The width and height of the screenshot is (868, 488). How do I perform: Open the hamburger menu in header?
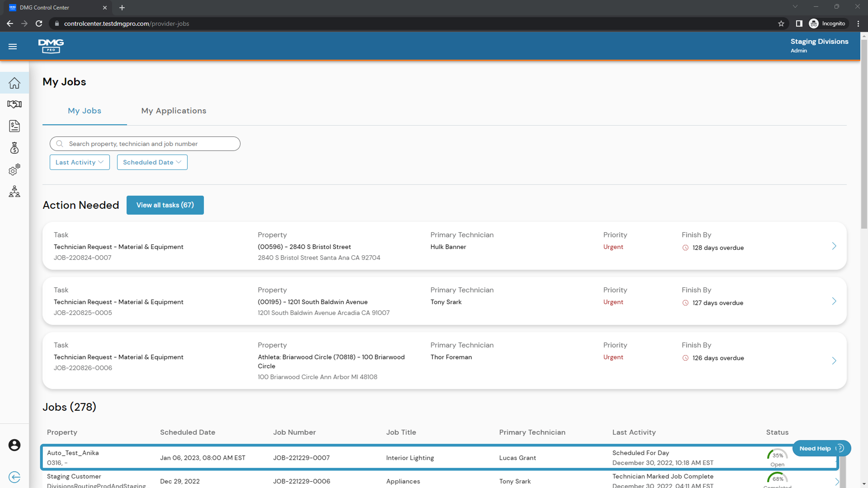coord(12,47)
